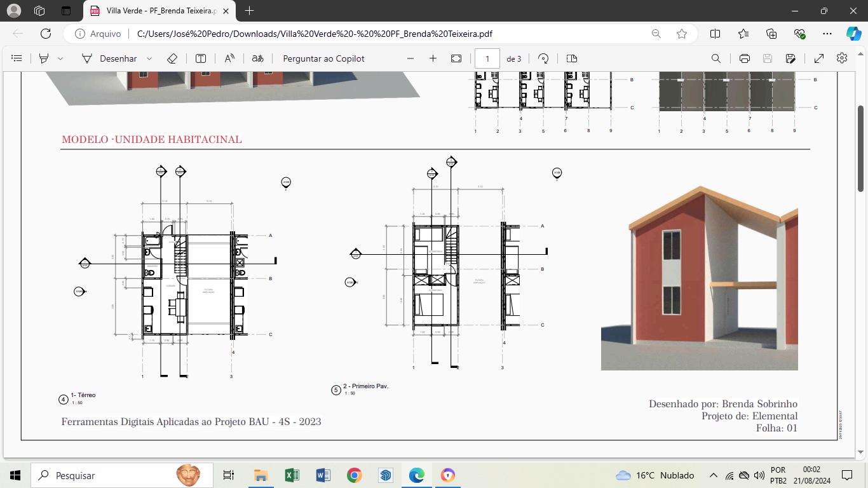Start read aloud
The width and height of the screenshot is (868, 488).
tap(229, 58)
